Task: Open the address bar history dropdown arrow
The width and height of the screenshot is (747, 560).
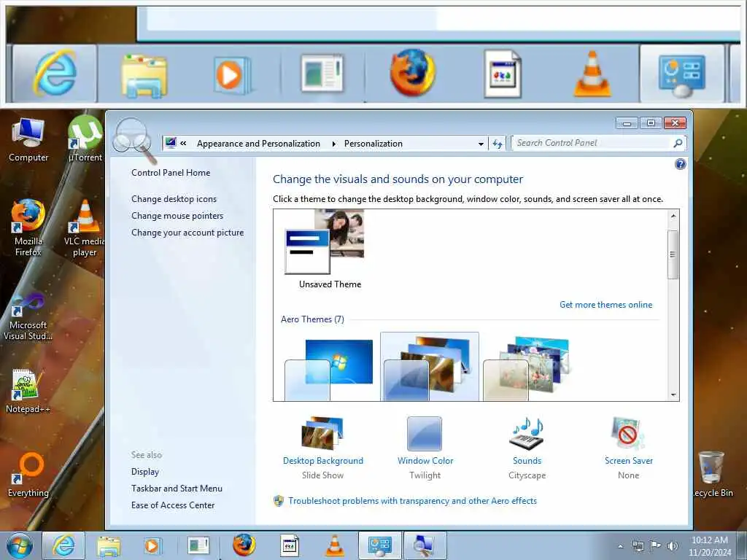Action: pos(481,144)
